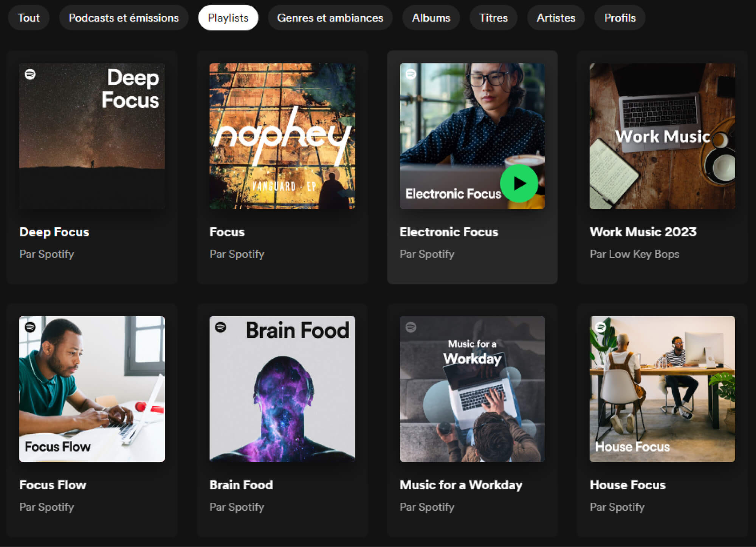Open the Deep Focus playlist
The width and height of the screenshot is (756, 547).
[x=54, y=232]
